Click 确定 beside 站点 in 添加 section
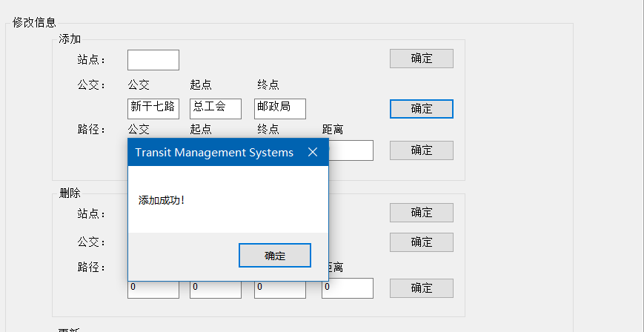This screenshot has width=644, height=332. click(422, 59)
